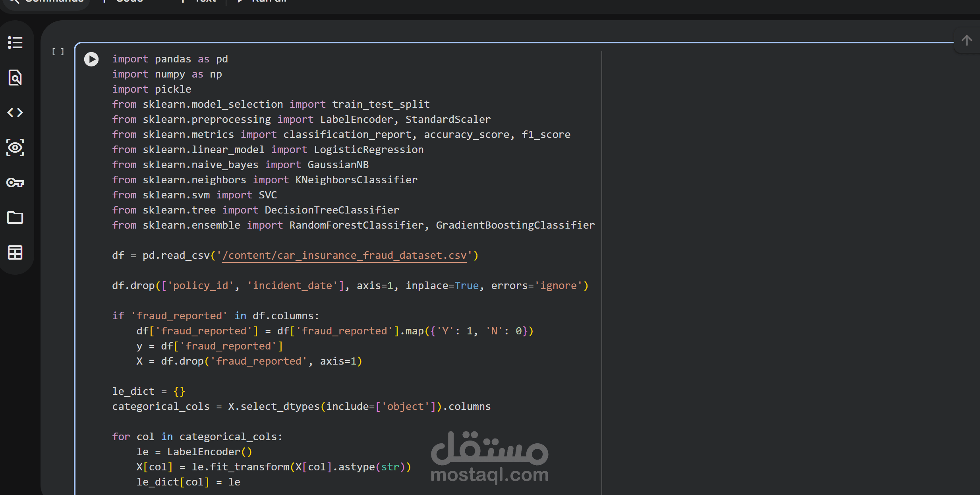Open the Data table sidebar icon
The image size is (980, 495).
[x=15, y=252]
